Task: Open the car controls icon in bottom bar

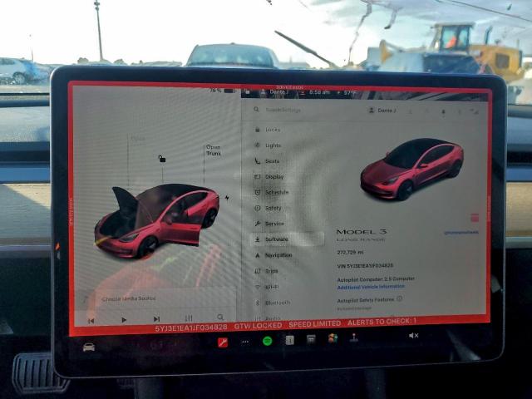Action: tap(89, 347)
